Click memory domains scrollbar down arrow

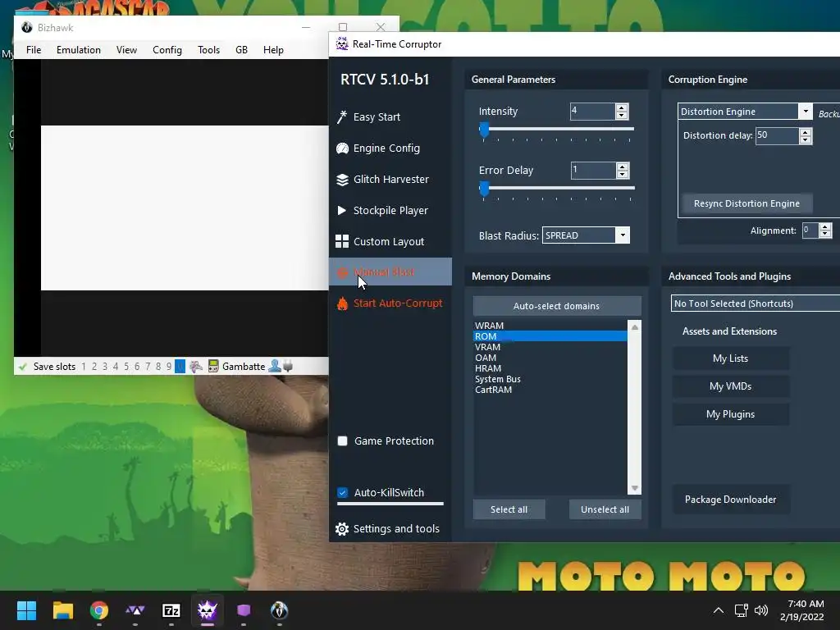[634, 488]
